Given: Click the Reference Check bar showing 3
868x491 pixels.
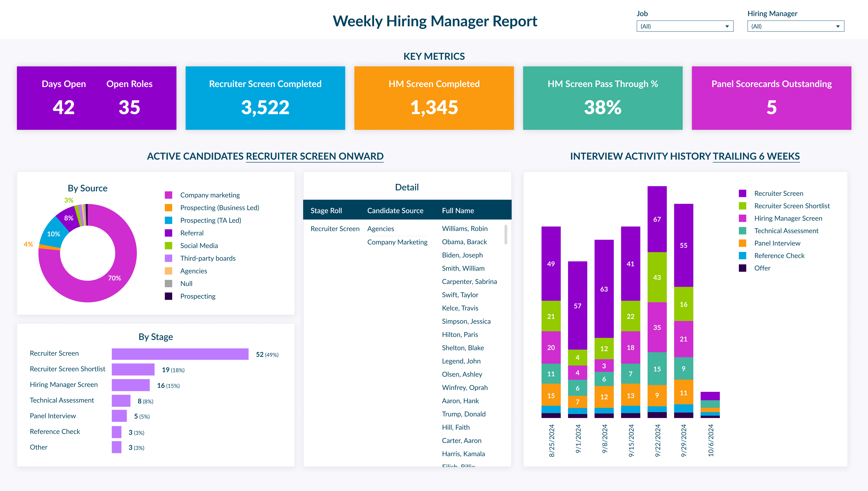Looking at the screenshot, I should [x=117, y=432].
